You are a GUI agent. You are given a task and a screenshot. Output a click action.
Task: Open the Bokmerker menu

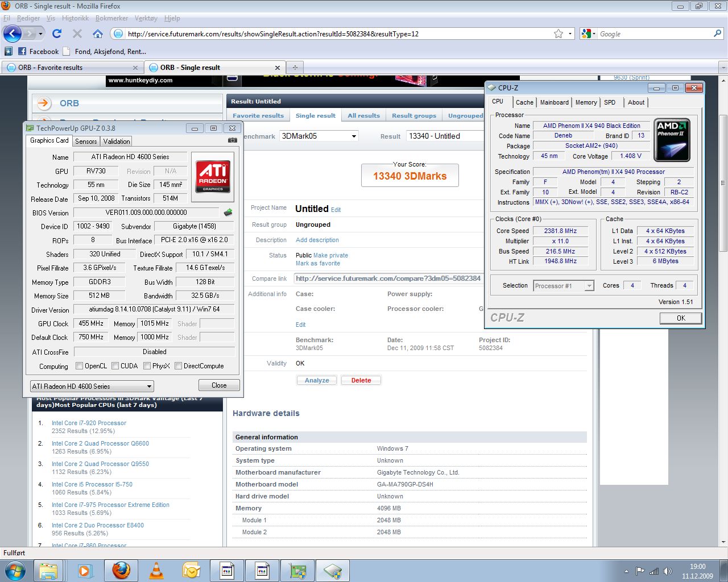click(111, 18)
